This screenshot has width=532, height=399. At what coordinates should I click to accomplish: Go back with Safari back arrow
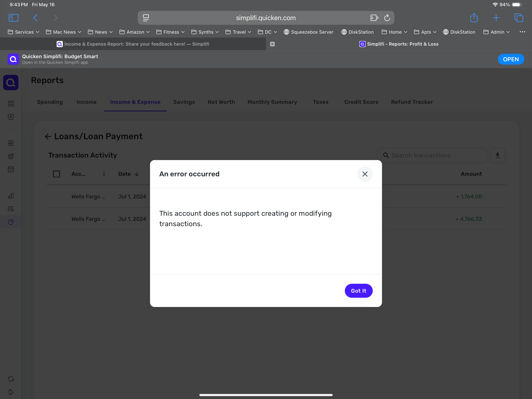[35, 18]
